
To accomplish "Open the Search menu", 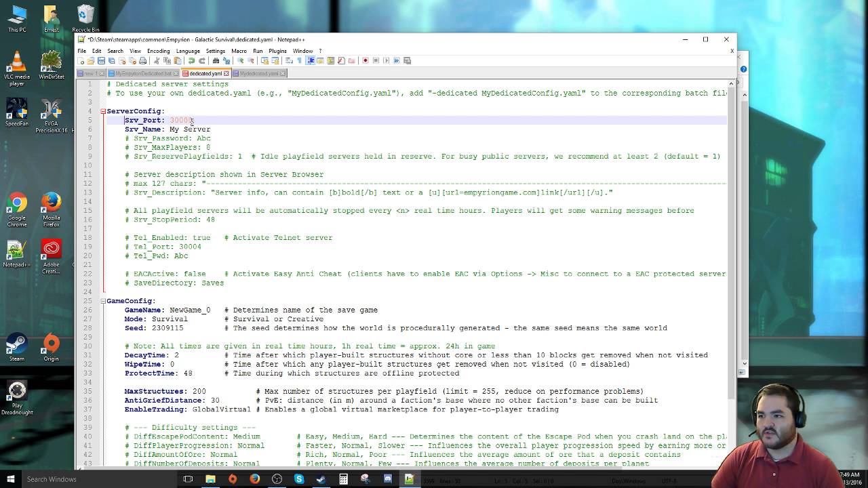I will 115,51.
